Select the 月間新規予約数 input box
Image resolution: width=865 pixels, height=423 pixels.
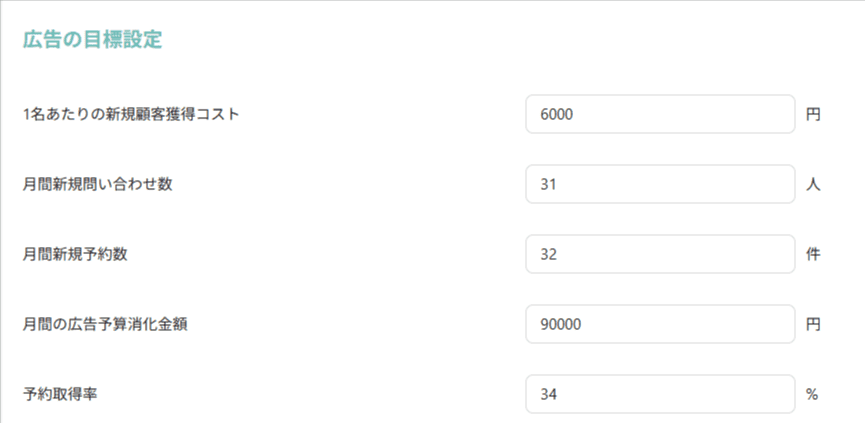coord(660,254)
